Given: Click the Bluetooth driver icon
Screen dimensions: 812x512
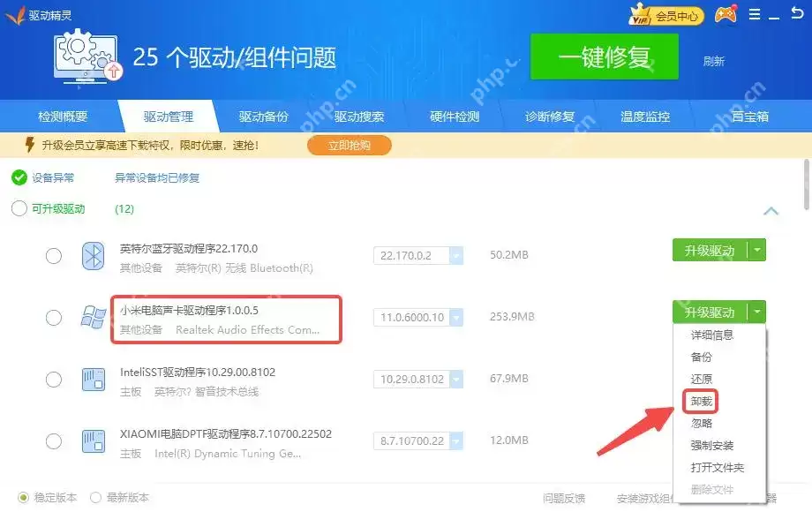Looking at the screenshot, I should [x=94, y=255].
